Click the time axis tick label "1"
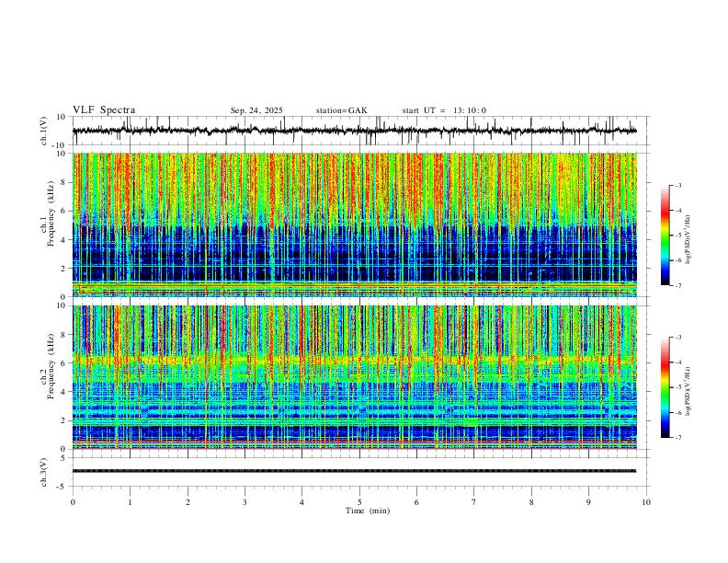728x563 pixels. point(130,502)
